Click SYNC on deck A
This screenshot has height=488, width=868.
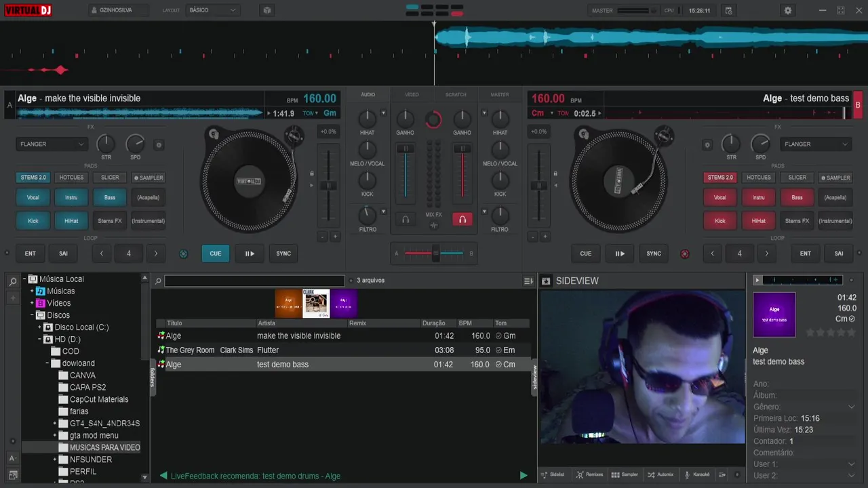[283, 253]
